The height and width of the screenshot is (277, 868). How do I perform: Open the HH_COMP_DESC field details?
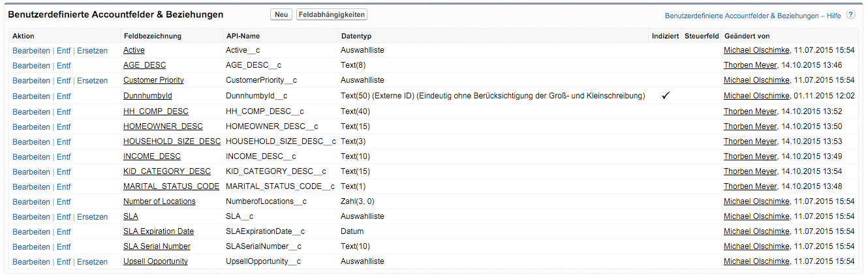tap(155, 111)
